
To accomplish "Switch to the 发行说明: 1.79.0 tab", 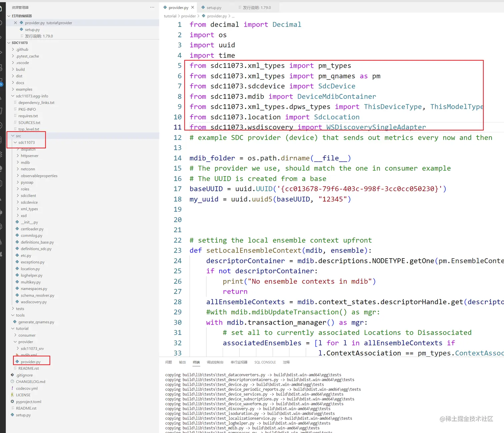I will (257, 7).
